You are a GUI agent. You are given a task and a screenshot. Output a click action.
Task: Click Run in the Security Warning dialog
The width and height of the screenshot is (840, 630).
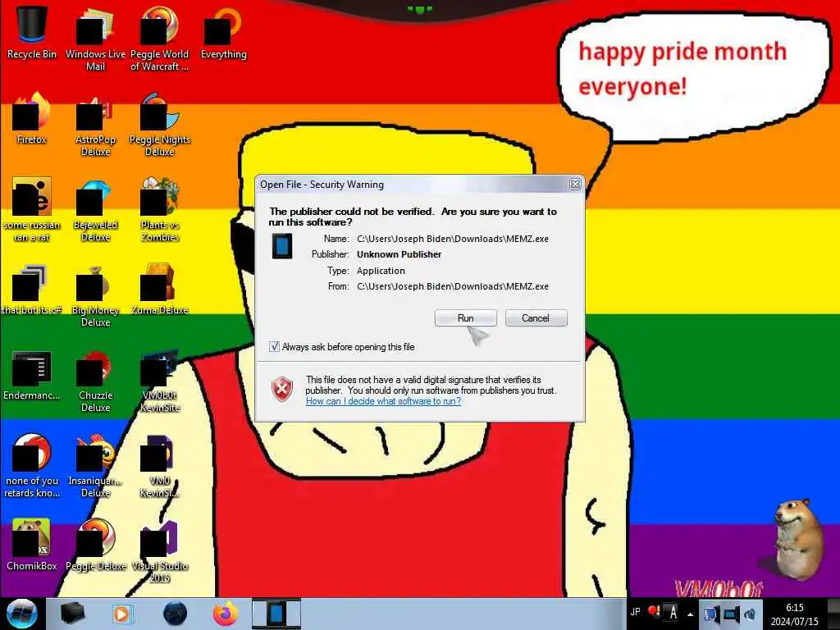pyautogui.click(x=466, y=317)
